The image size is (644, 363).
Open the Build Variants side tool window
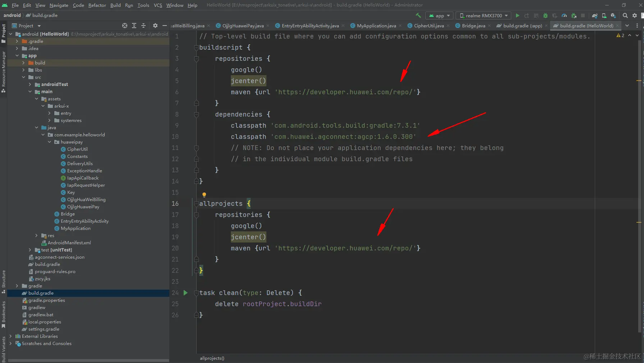(4, 349)
